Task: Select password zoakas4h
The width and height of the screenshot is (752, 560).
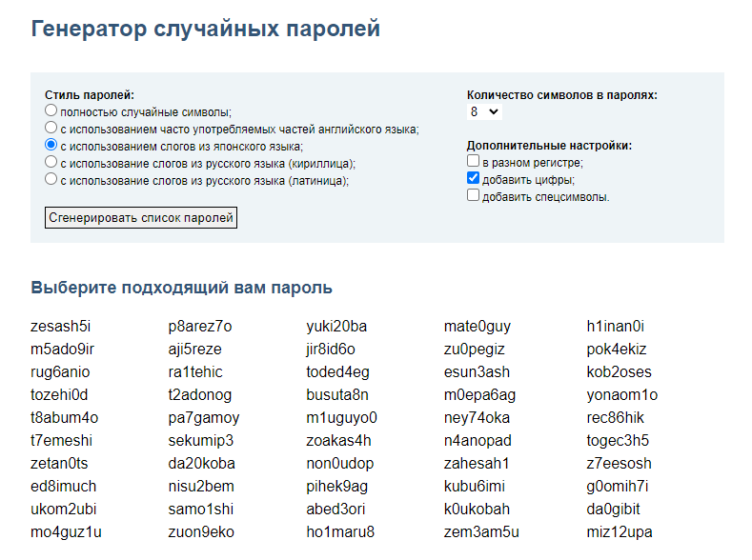Action: pyautogui.click(x=339, y=441)
